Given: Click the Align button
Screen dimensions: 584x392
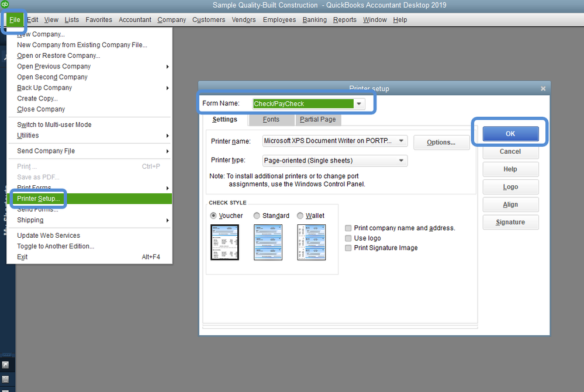Looking at the screenshot, I should (510, 204).
